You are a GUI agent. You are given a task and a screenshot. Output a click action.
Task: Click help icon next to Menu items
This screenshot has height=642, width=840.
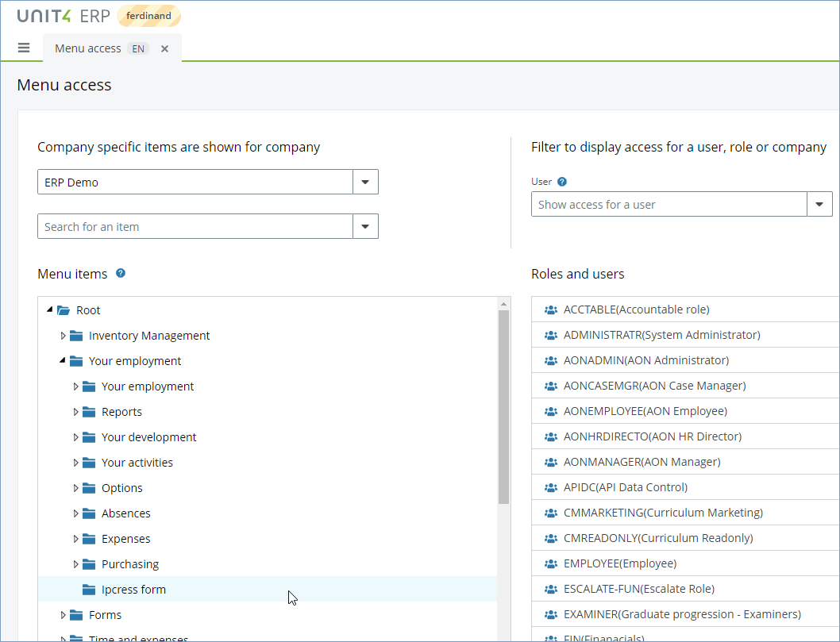pyautogui.click(x=121, y=274)
